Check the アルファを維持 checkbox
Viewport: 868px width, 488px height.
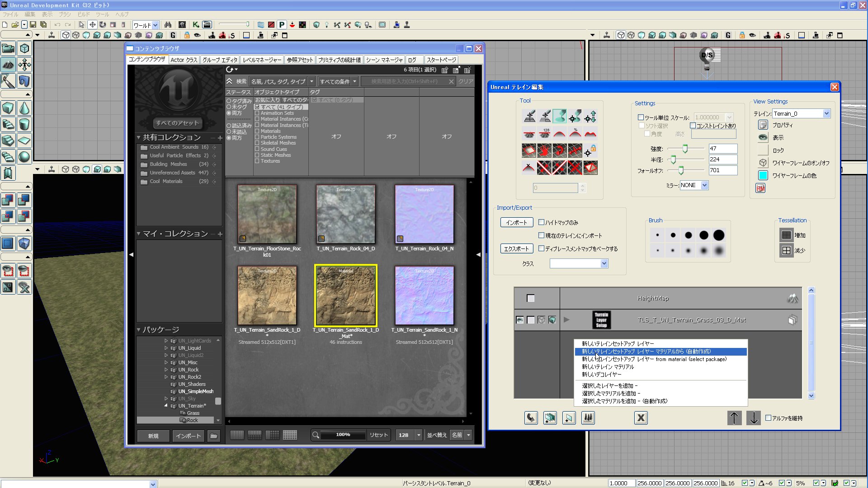point(768,418)
